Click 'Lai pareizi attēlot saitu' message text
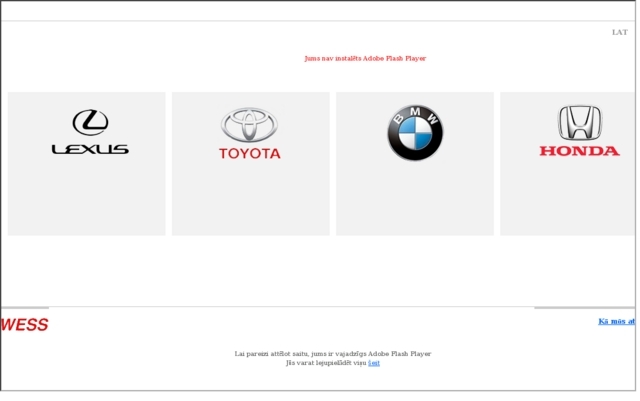This screenshot has width=640, height=401. pyautogui.click(x=333, y=354)
